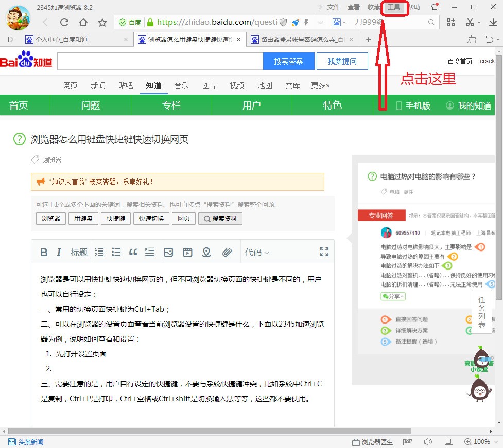The height and width of the screenshot is (448, 503).
Task: Click the browser reload icon
Action: pyautogui.click(x=64, y=22)
